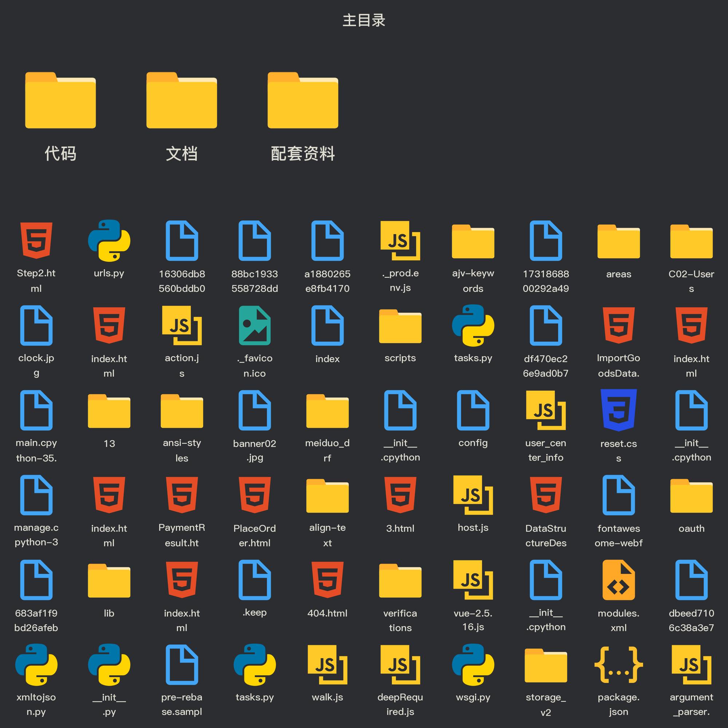Open the folder named 13

coord(109,411)
